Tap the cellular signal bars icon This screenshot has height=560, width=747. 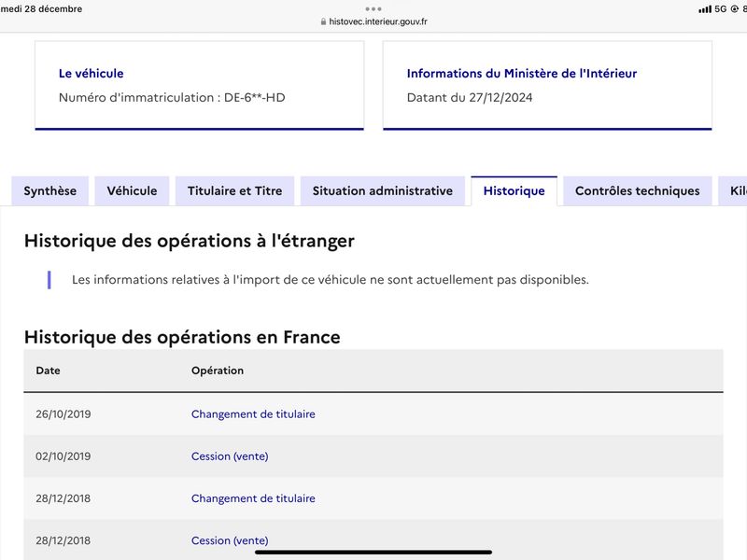pos(705,9)
